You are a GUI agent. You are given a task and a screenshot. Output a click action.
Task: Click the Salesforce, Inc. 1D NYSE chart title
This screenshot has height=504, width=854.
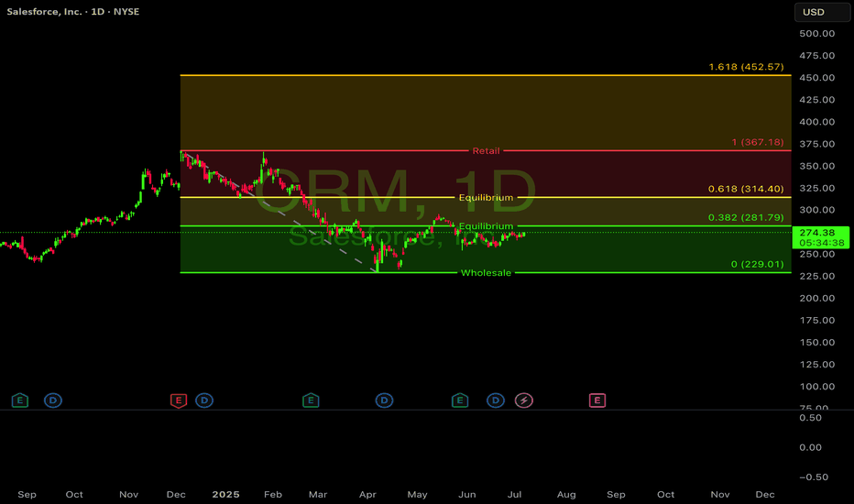[x=73, y=11]
